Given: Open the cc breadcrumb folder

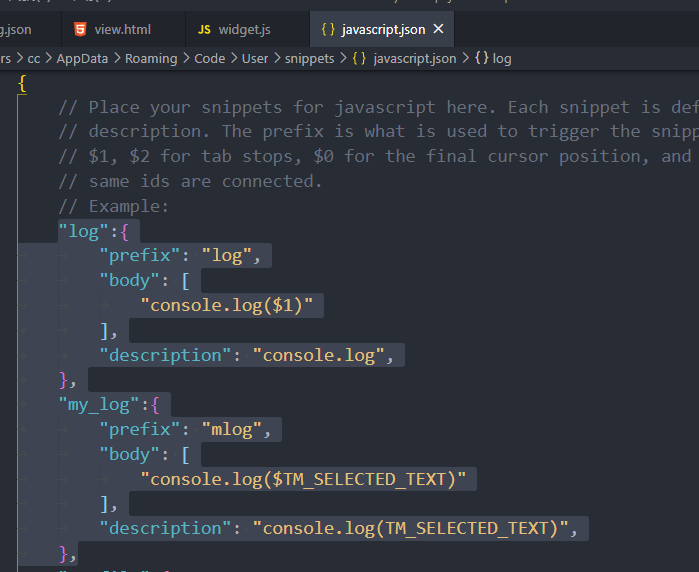Looking at the screenshot, I should tap(34, 58).
